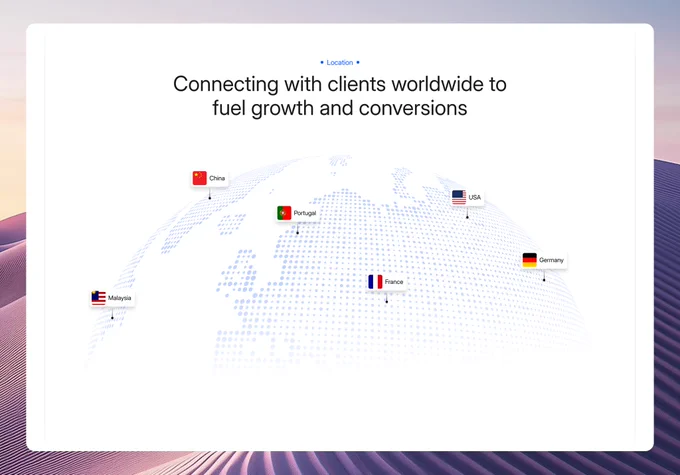Select the "France" label text
This screenshot has width=680, height=475.
tap(394, 282)
